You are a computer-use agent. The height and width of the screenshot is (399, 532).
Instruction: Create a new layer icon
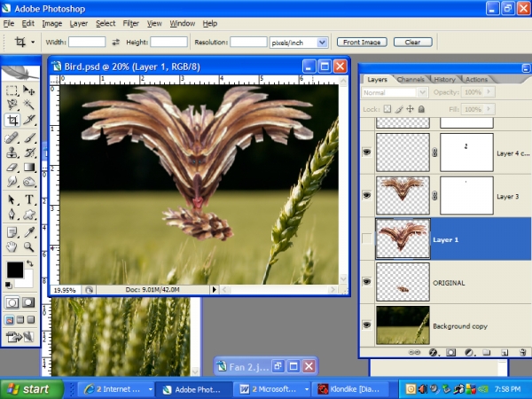505,353
